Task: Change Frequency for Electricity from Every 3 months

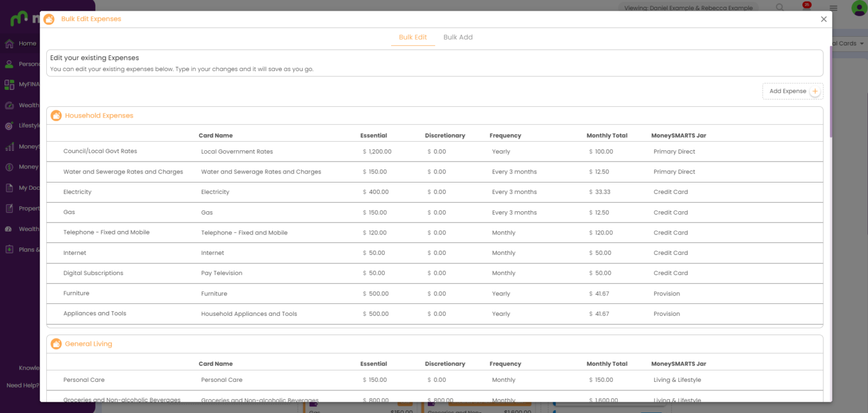Action: 514,192
